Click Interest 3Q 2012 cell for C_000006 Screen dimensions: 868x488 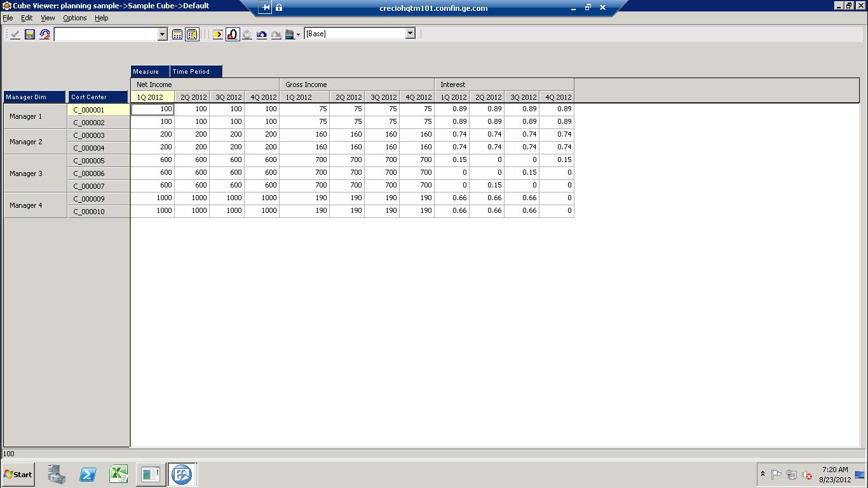(x=522, y=173)
